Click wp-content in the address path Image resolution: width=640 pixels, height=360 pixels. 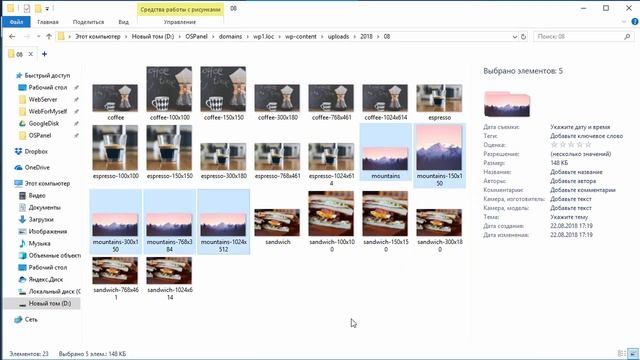tap(301, 37)
